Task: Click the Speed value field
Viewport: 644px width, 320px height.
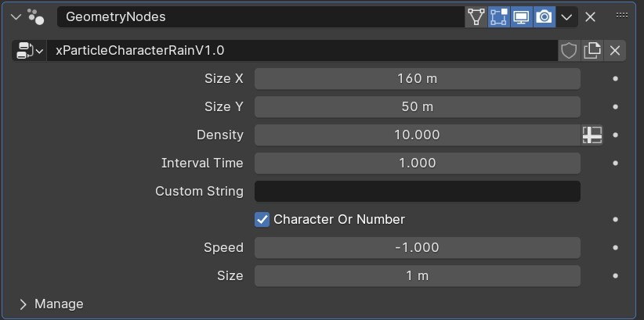Action: click(x=417, y=247)
